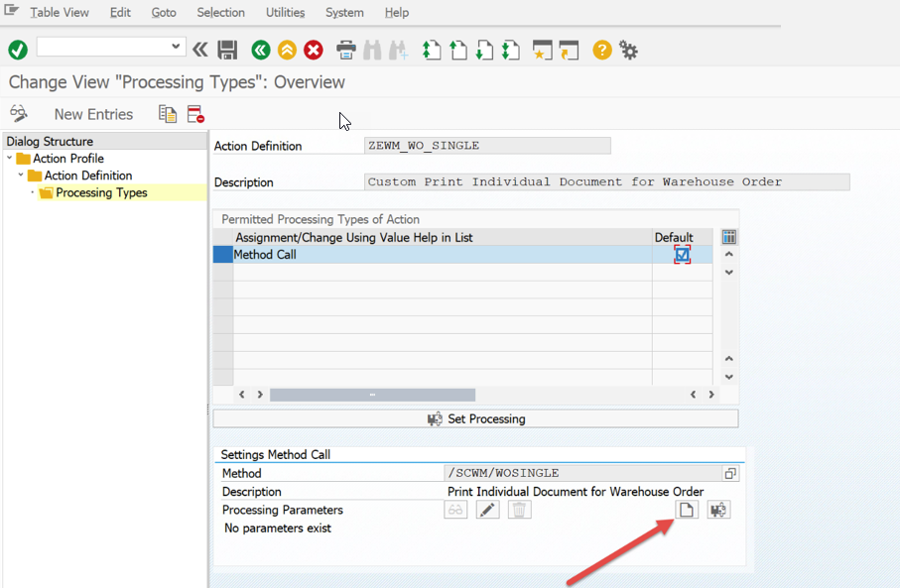
Task: Select the Method Call row selector
Action: pos(222,254)
